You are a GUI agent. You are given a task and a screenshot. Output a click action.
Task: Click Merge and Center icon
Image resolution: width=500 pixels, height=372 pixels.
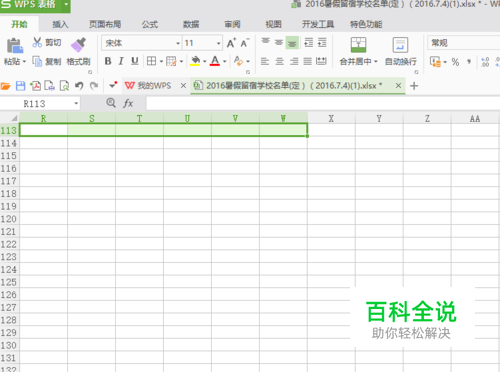pos(358,45)
